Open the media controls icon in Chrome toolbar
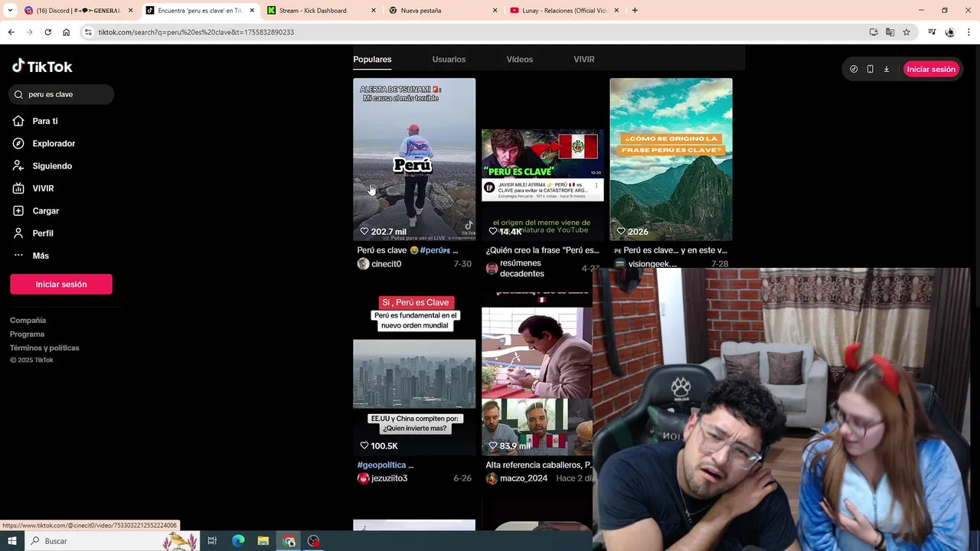 click(932, 32)
